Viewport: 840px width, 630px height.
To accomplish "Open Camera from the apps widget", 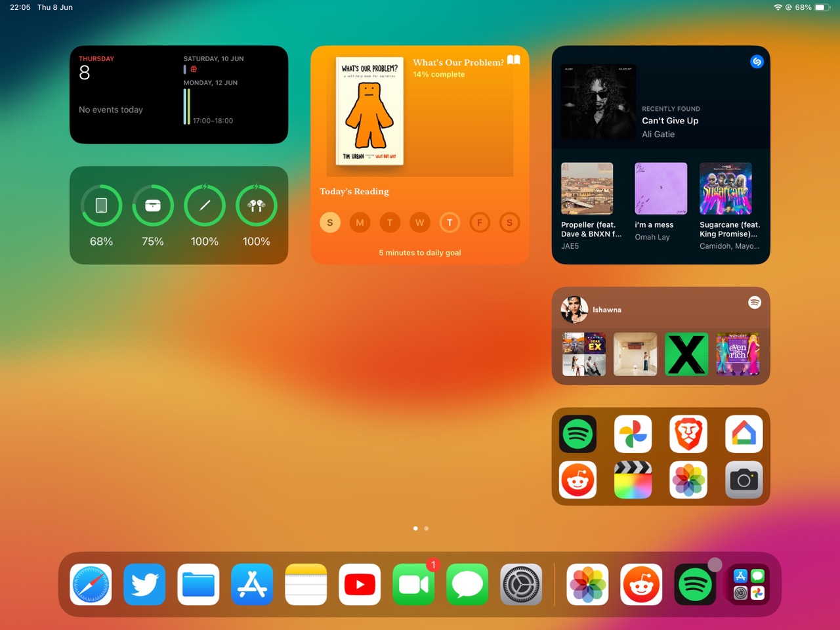I will click(744, 480).
